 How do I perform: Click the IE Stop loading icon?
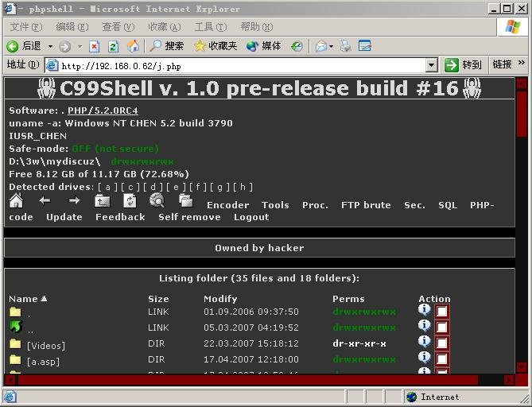tap(94, 46)
